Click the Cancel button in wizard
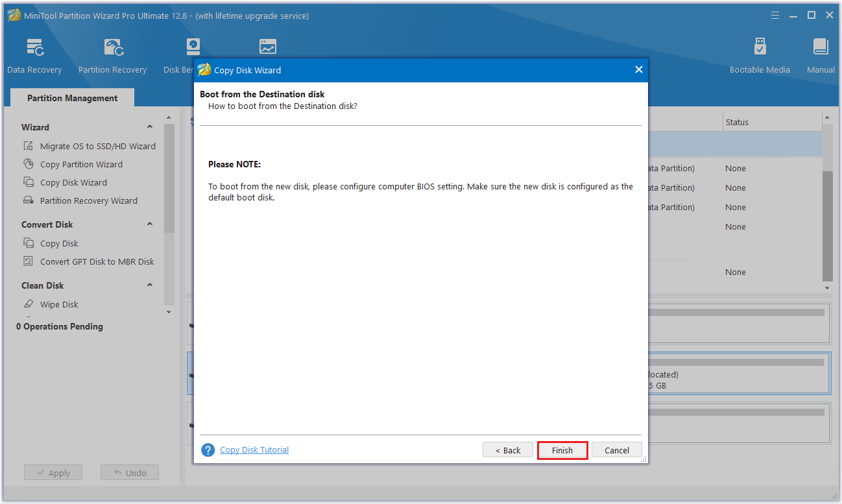 pyautogui.click(x=617, y=450)
